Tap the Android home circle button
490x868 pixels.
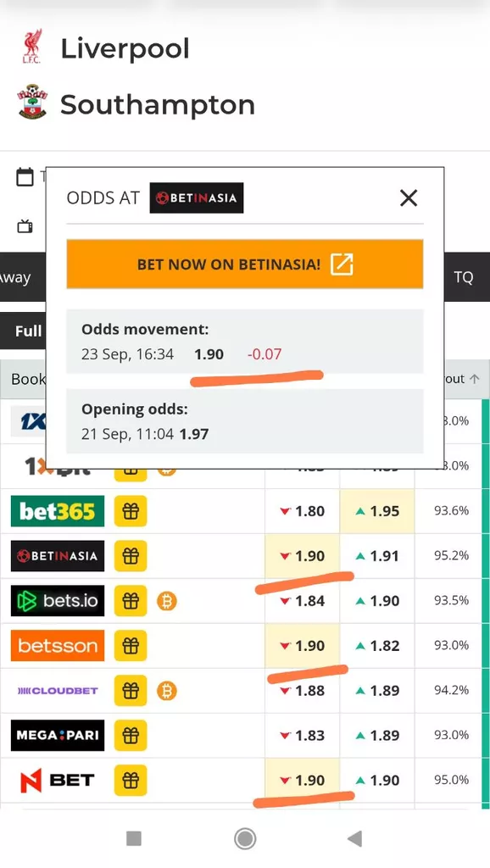245,838
